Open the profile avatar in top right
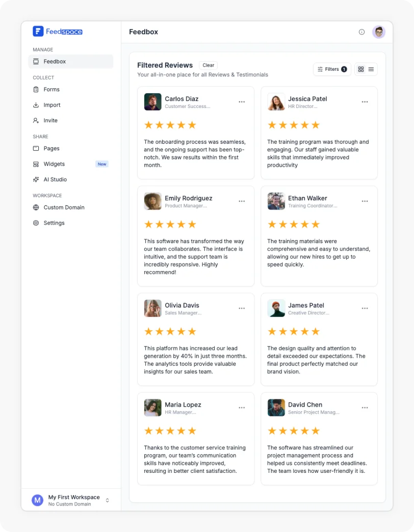The image size is (414, 532). point(379,32)
